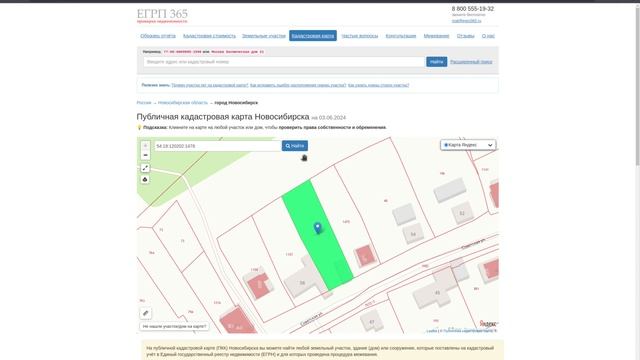This screenshot has height=360, width=640.
Task: Open Земельные участки menu item
Action: coord(264,36)
